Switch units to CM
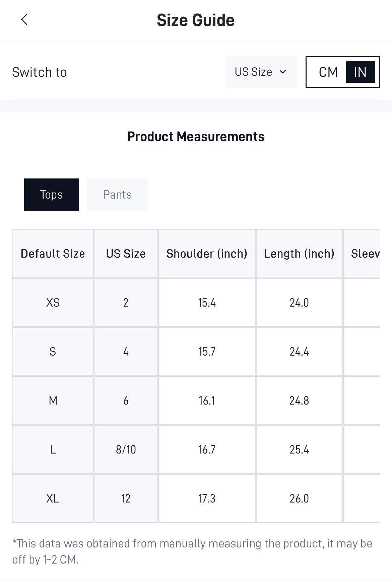Image resolution: width=392 pixels, height=581 pixels. coord(328,72)
